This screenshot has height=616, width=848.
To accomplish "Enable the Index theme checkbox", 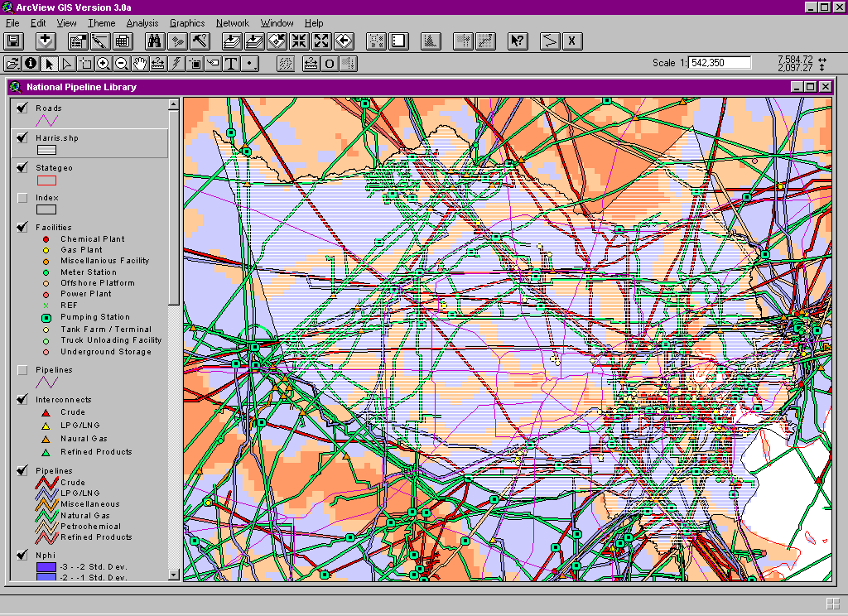I will tap(22, 197).
